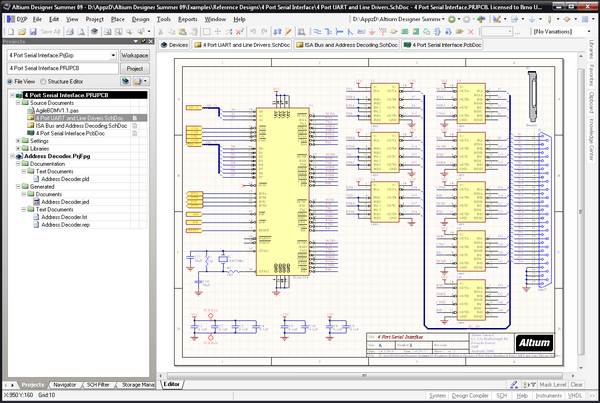Click the select-inside-area rectangle icon
The width and height of the screenshot is (600, 403).
click(x=207, y=32)
